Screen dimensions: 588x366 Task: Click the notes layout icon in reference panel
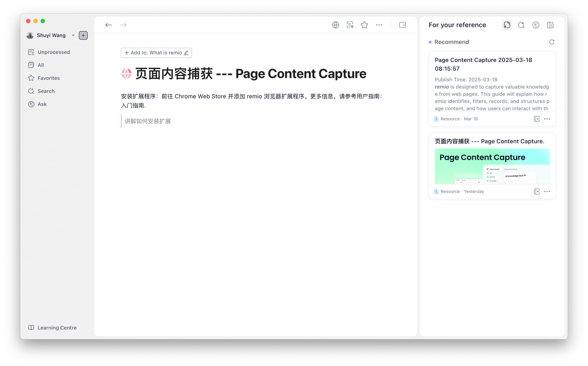pos(550,25)
